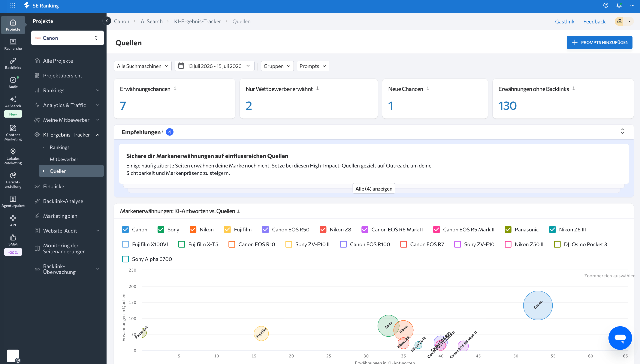Click info icon next to Erwähnungschancen
This screenshot has width=640, height=364.
tap(175, 88)
